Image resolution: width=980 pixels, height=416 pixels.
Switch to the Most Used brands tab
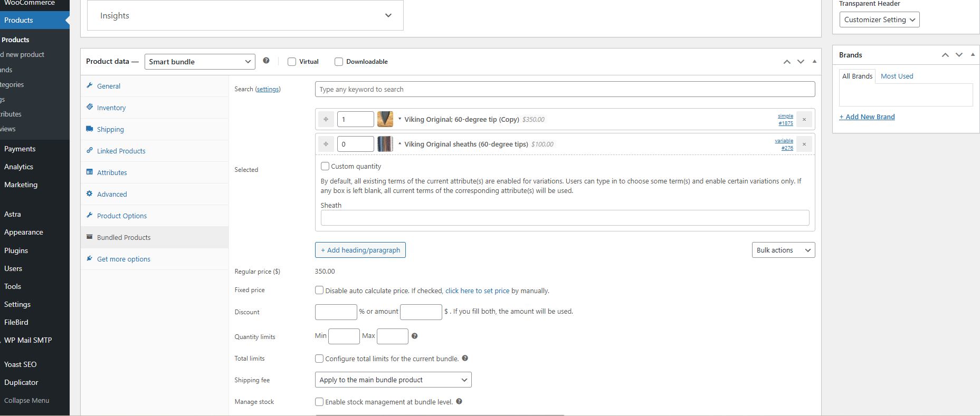(897, 76)
